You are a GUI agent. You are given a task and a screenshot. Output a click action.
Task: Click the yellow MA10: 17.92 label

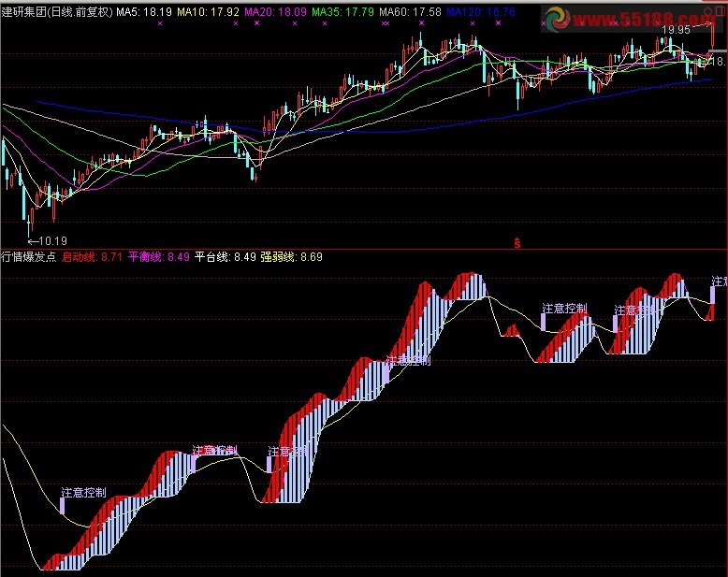pyautogui.click(x=208, y=12)
